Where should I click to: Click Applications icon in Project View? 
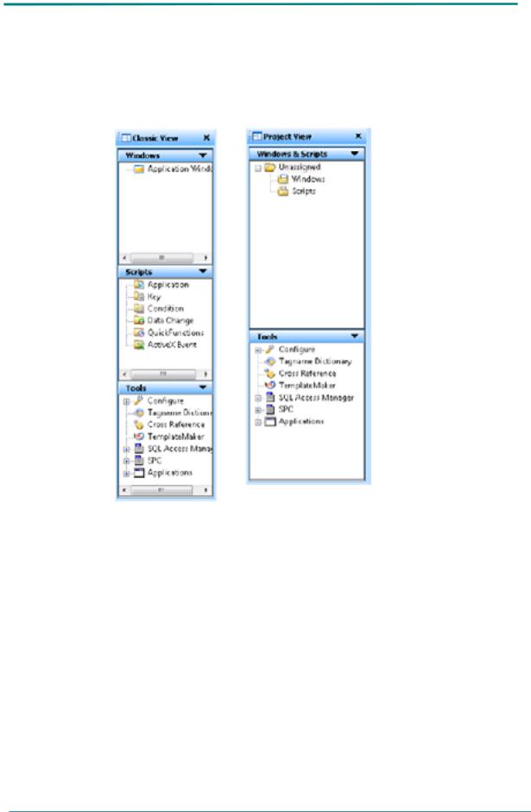(x=269, y=422)
